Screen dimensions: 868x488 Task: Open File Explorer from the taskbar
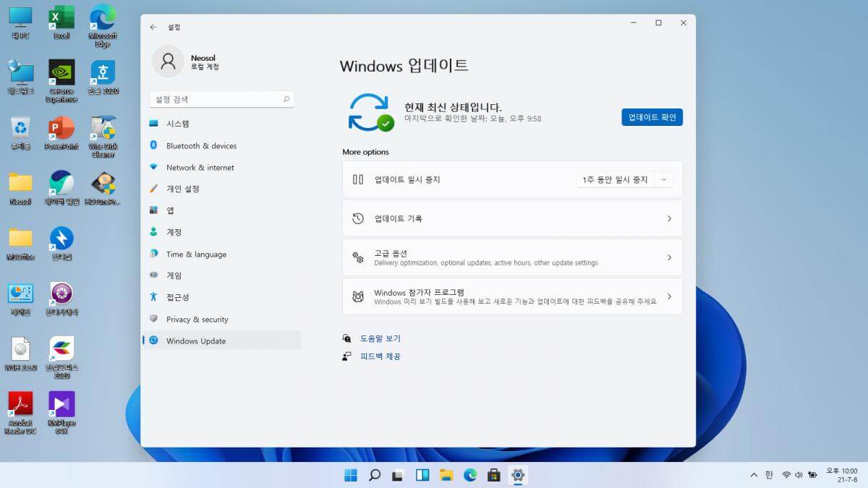click(446, 475)
